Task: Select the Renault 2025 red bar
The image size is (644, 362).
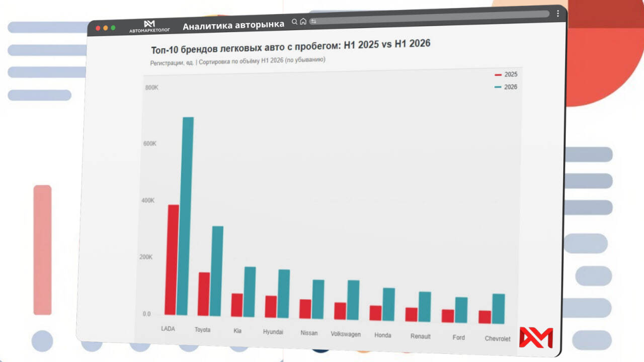Action: coord(412,315)
